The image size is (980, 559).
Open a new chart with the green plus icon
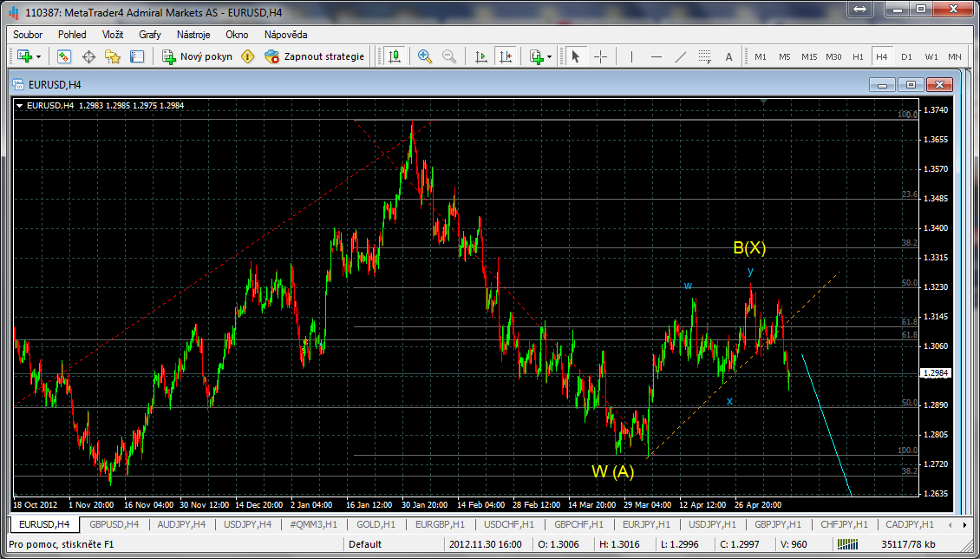click(x=24, y=56)
